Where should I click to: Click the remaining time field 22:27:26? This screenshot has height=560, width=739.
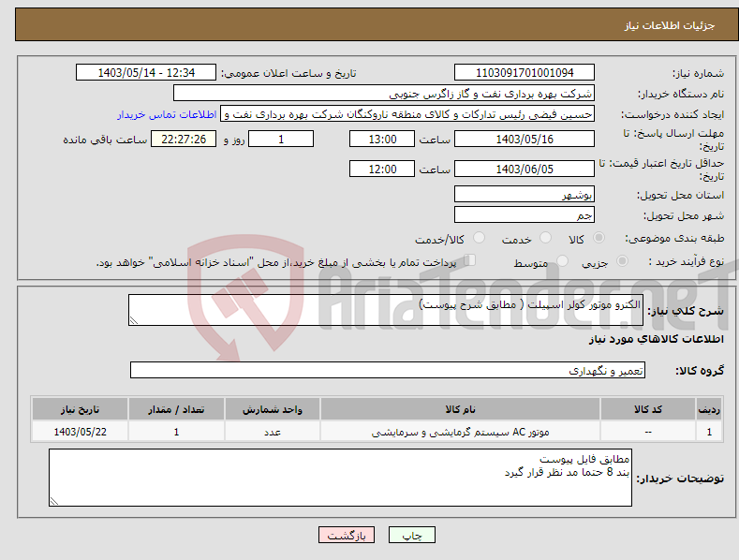click(184, 139)
